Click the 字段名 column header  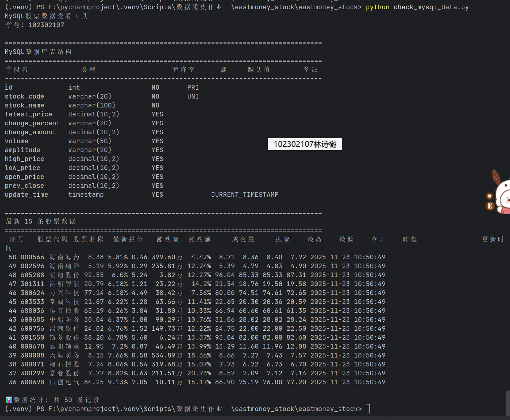tap(17, 69)
